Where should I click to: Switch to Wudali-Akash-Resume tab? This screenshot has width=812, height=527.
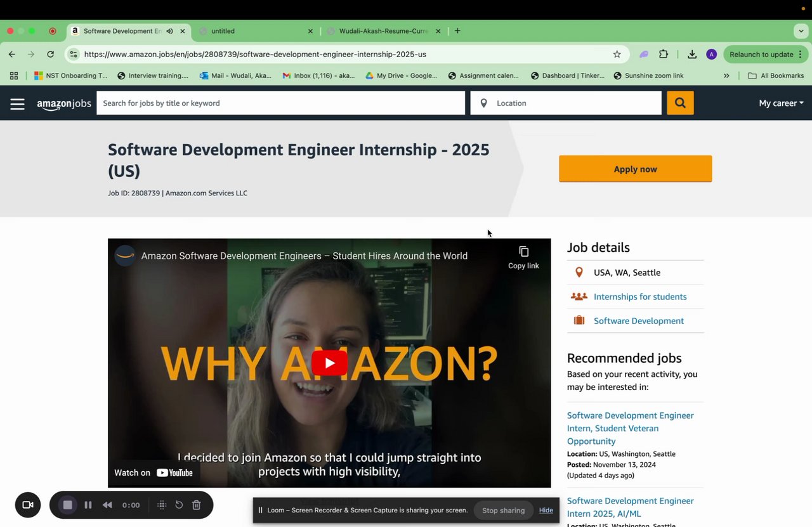pyautogui.click(x=383, y=30)
